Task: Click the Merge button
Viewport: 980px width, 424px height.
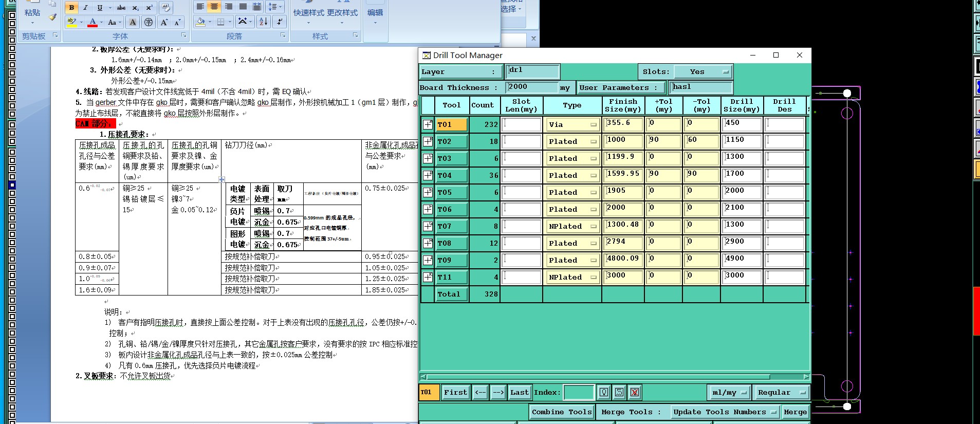Action: coord(795,412)
